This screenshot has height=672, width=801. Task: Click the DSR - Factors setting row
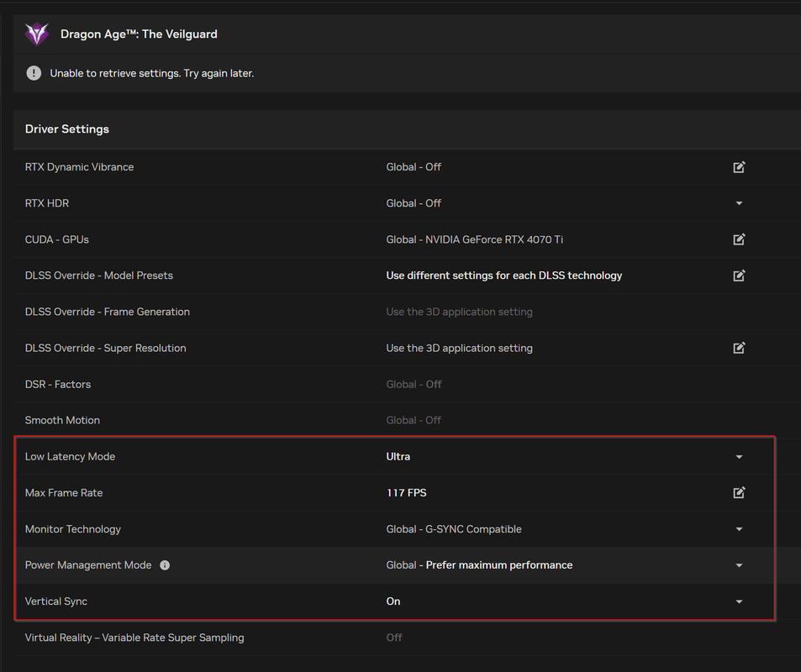(x=58, y=384)
